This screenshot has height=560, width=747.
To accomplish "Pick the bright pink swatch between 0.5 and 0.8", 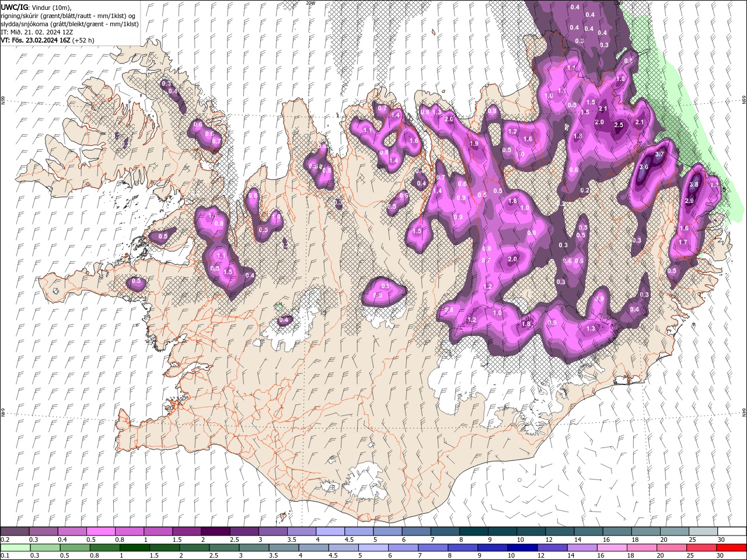I will 100,531.
